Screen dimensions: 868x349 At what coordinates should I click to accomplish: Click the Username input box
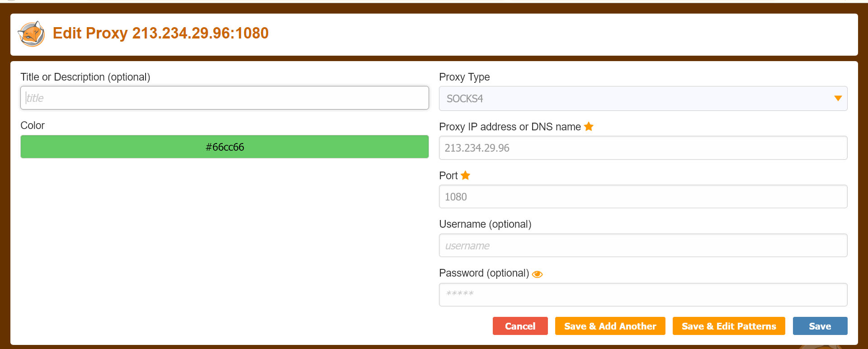click(643, 246)
